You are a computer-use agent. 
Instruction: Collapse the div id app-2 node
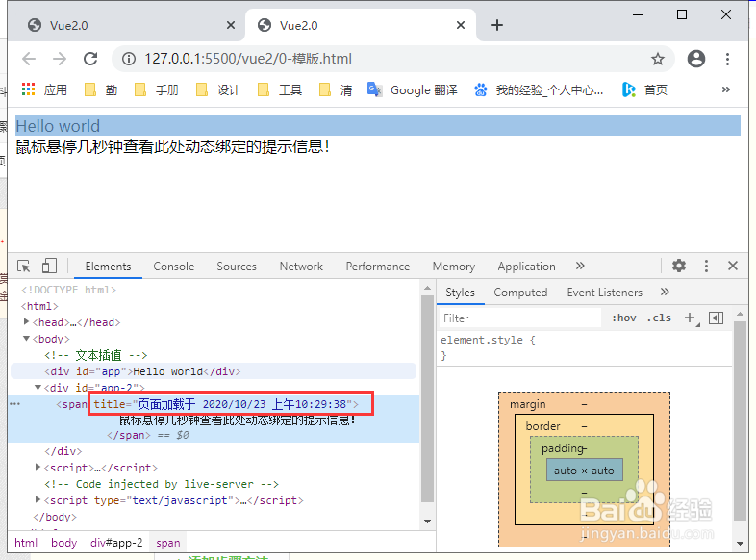[x=38, y=388]
